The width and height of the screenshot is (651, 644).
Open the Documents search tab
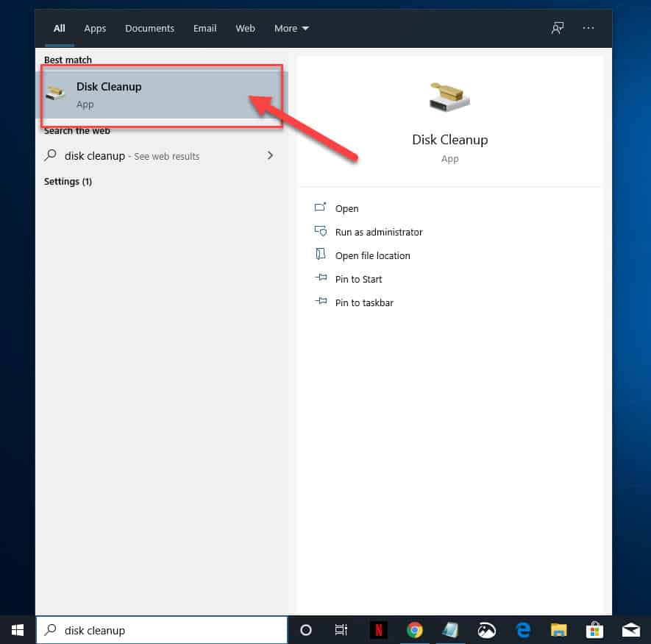149,28
